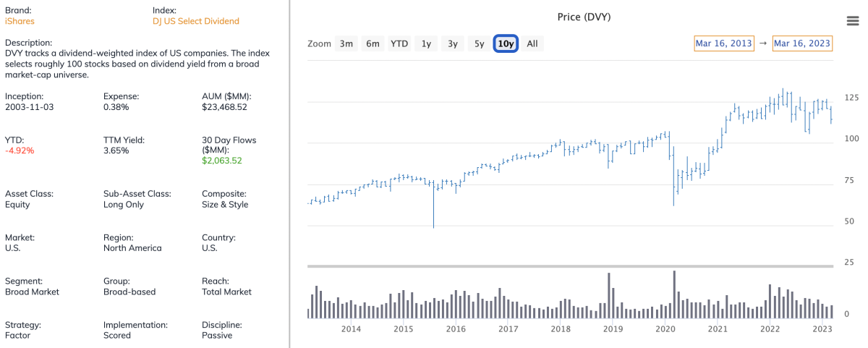Screen dimensions: 868x348
Task: Click the Segment value Broad Market
Action: (x=32, y=292)
